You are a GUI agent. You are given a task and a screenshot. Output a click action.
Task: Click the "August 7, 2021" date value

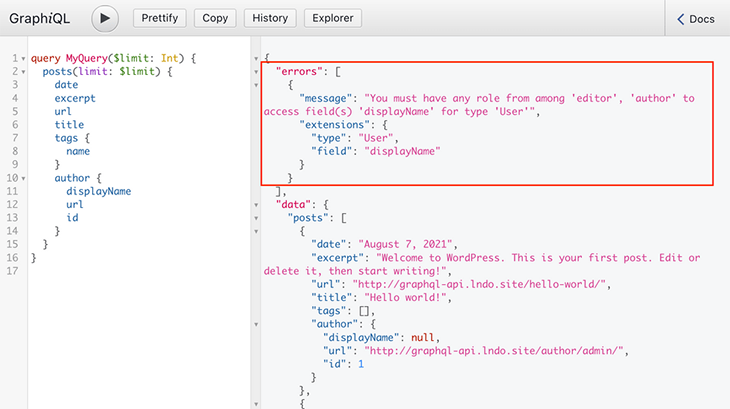coord(405,244)
